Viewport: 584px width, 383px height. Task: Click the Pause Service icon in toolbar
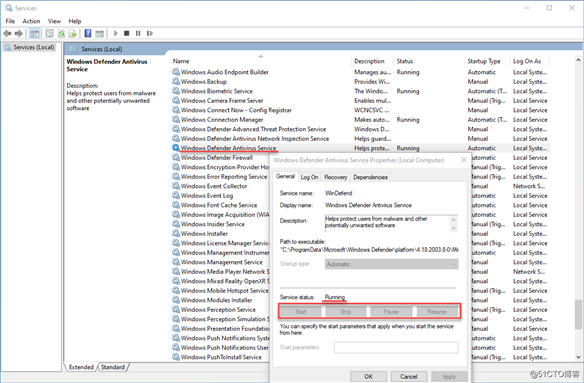(x=138, y=34)
